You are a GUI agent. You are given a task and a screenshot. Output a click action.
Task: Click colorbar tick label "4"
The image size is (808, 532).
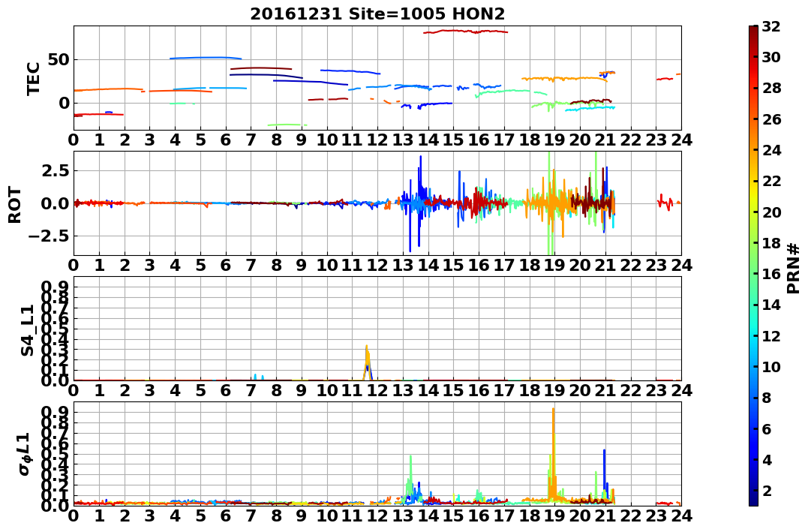766,459
